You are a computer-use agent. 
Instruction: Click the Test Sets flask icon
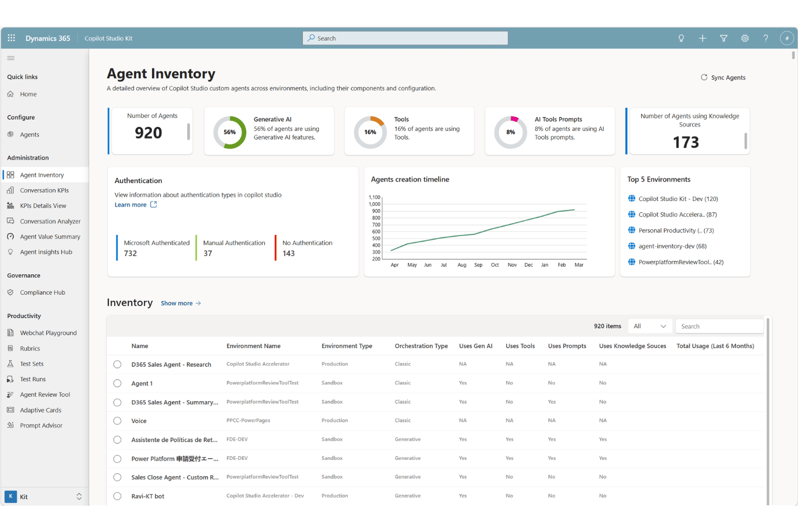point(11,364)
